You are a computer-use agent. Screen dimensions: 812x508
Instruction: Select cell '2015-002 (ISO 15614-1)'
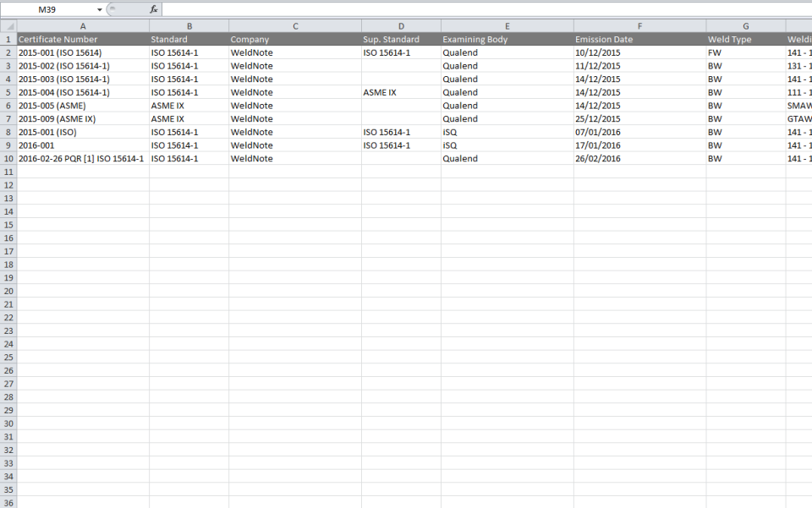(83, 66)
